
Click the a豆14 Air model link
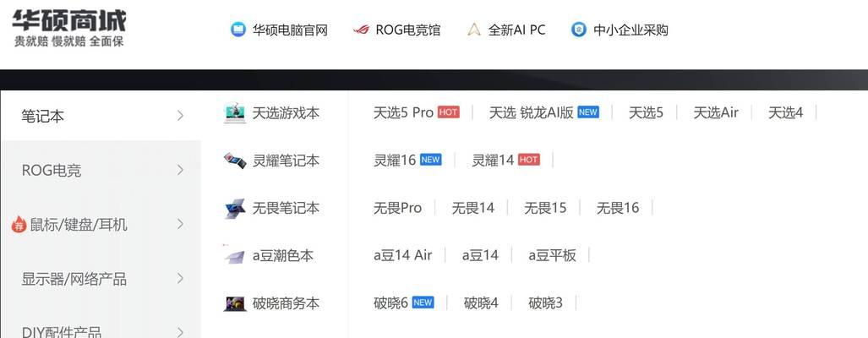[x=402, y=255]
